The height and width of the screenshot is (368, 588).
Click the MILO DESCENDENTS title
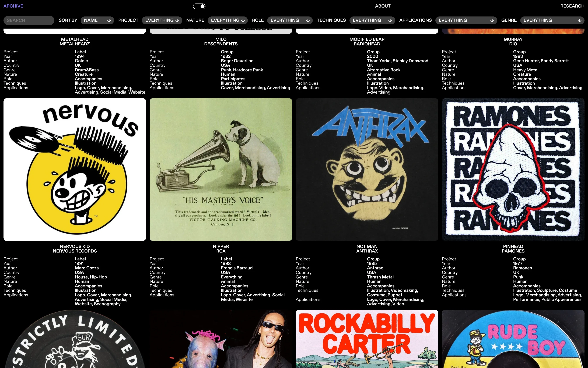(221, 42)
